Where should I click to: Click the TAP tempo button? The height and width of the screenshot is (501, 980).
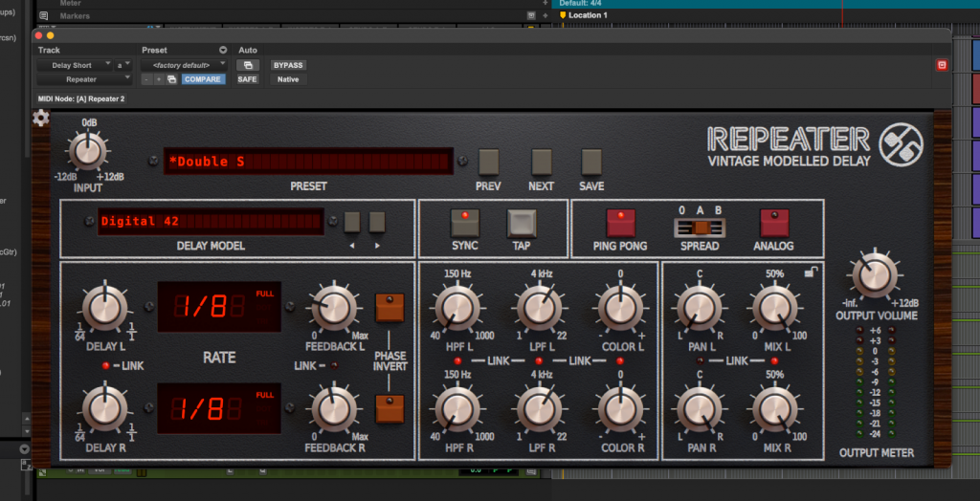tap(522, 223)
